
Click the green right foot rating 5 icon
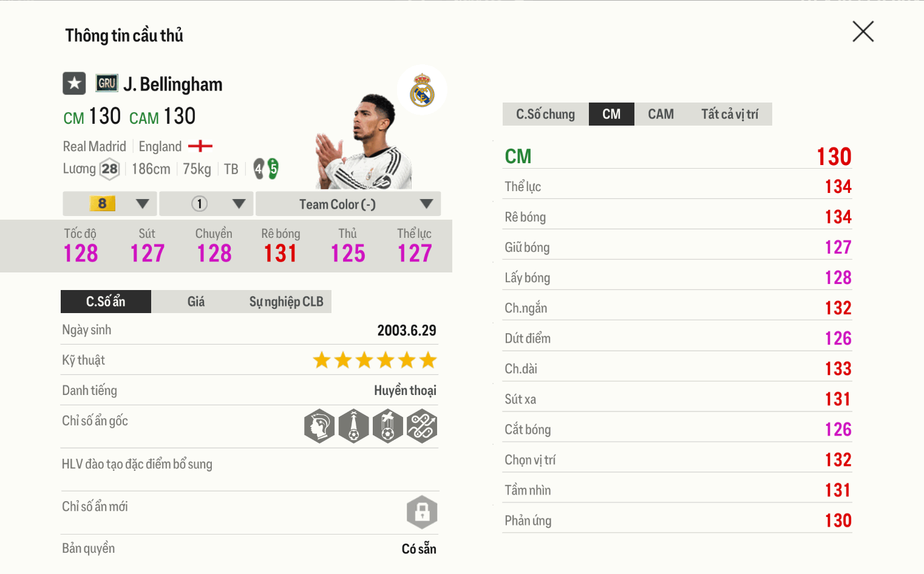click(273, 169)
